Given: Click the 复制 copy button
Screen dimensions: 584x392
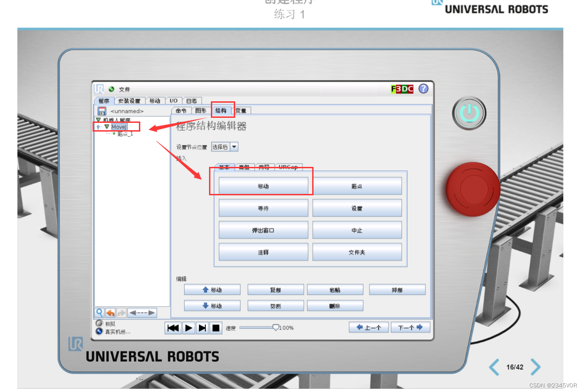Looking at the screenshot, I should coord(275,290).
